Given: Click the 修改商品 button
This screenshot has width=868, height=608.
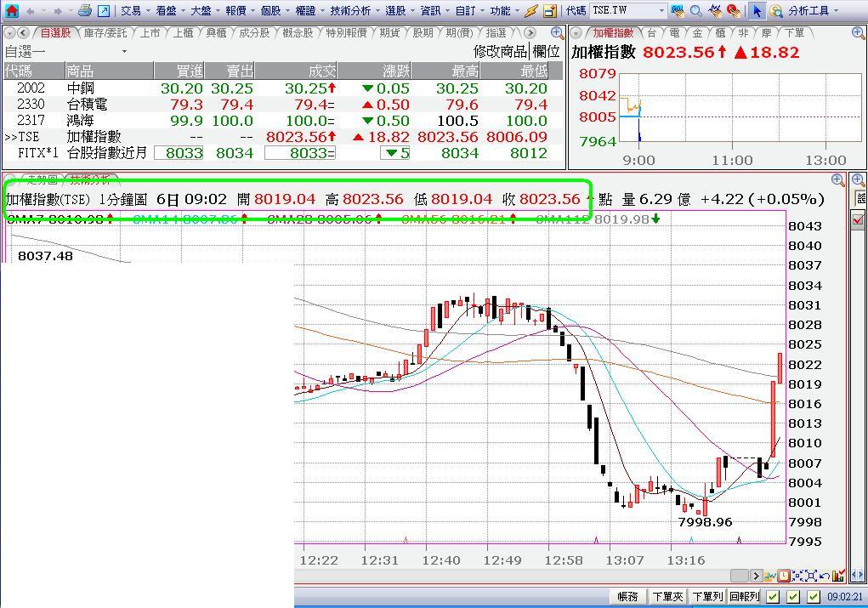Looking at the screenshot, I should 501,52.
